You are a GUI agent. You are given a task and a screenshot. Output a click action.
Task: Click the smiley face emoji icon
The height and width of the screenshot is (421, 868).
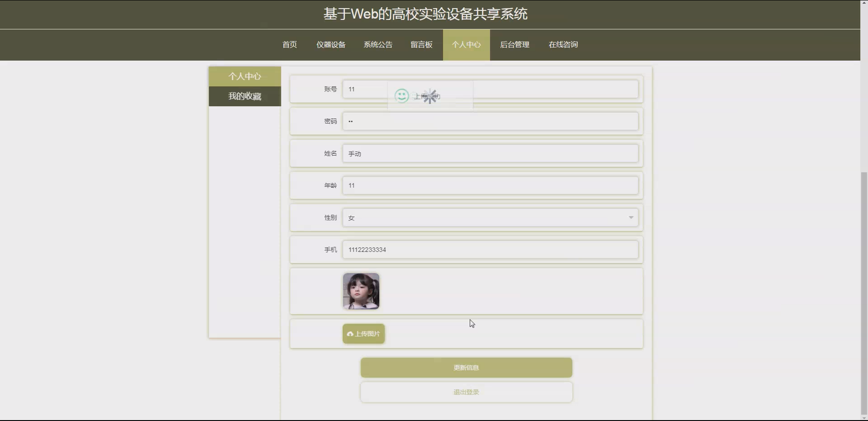pos(401,96)
